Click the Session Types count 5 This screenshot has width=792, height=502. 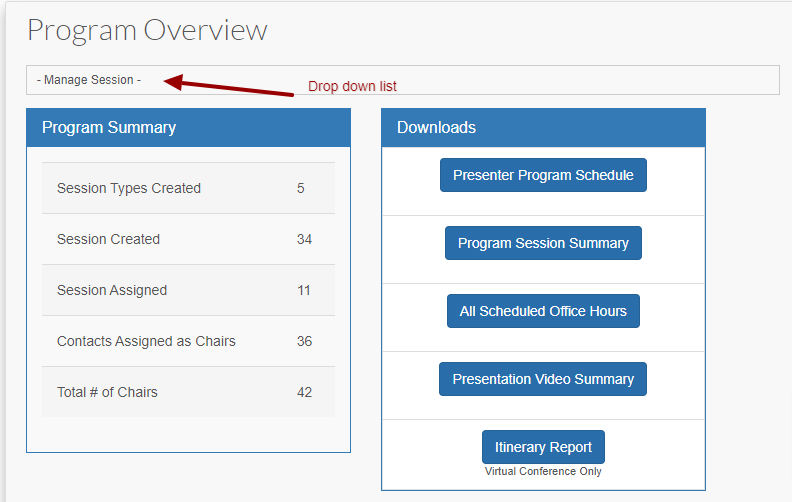pyautogui.click(x=301, y=188)
